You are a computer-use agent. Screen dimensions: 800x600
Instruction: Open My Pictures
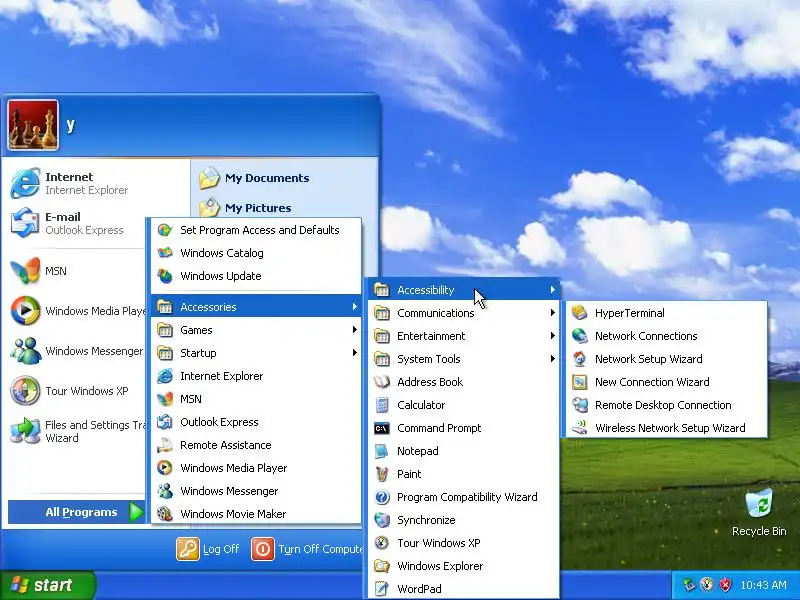(246, 208)
